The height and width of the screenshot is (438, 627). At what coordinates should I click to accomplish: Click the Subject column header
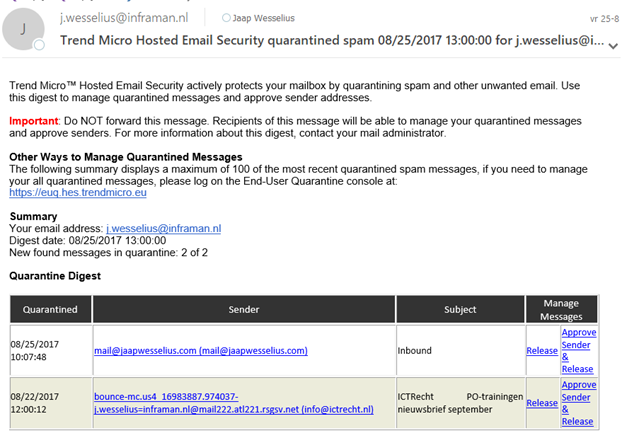coord(460,309)
